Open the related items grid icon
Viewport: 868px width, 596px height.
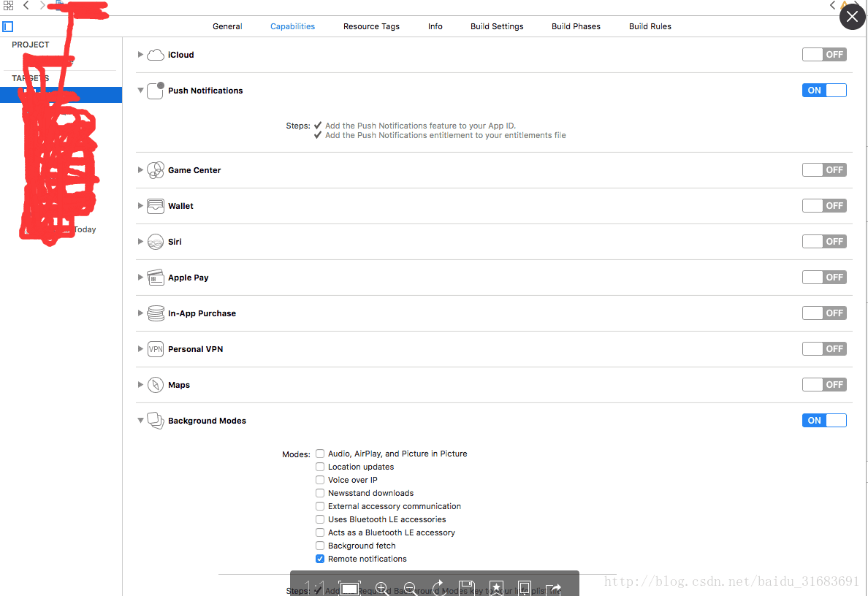coord(8,6)
